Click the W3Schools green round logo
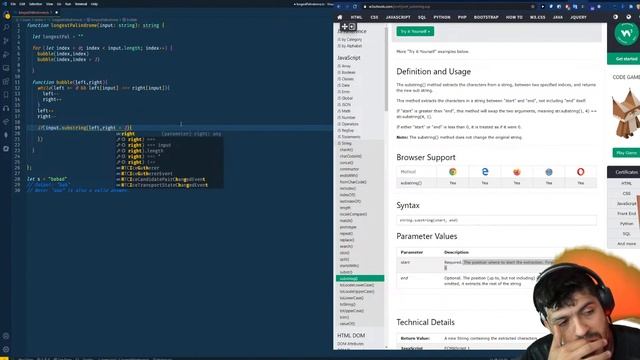 [626, 35]
